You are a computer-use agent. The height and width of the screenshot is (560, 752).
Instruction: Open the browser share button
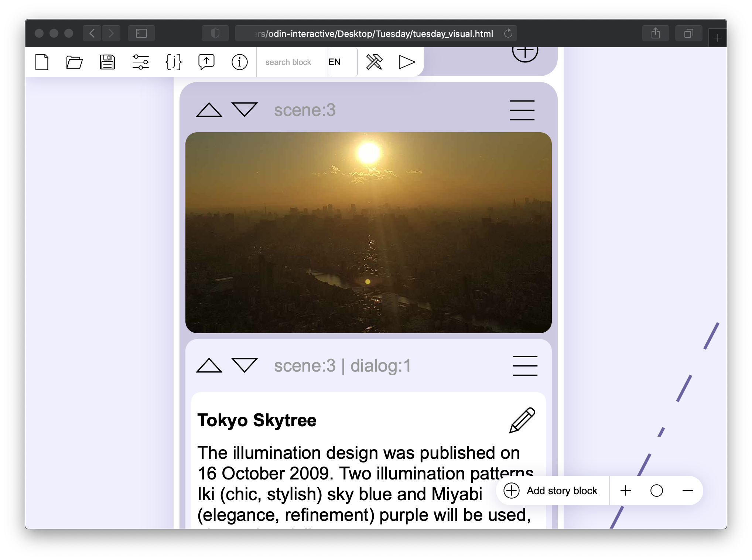(656, 33)
